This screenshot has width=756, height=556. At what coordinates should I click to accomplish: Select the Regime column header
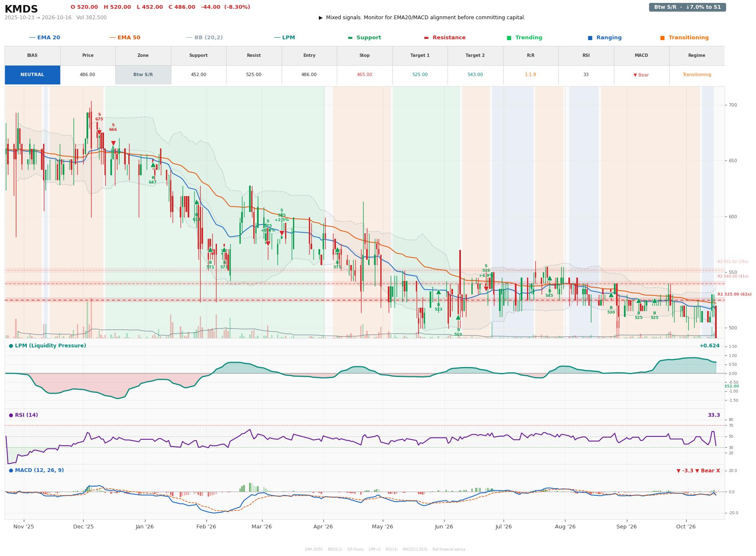pyautogui.click(x=697, y=56)
